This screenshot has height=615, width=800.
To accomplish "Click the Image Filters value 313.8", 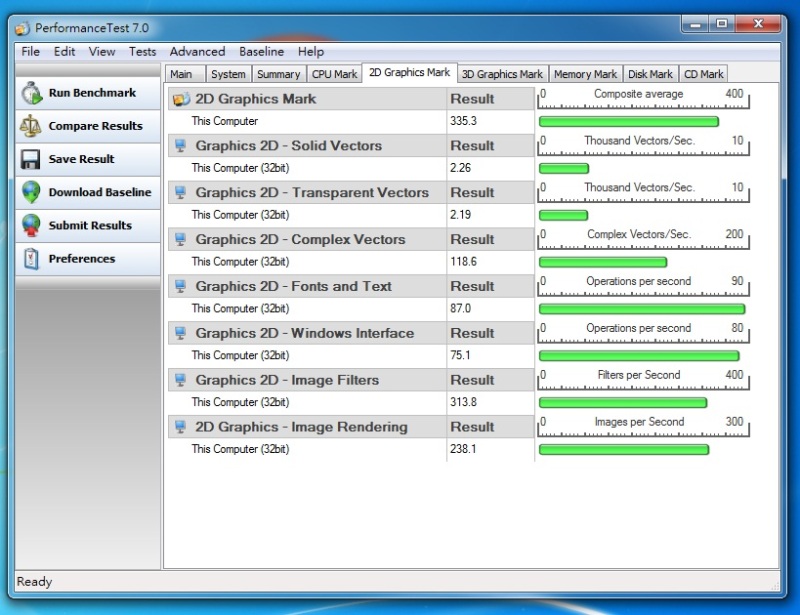I will click(463, 403).
